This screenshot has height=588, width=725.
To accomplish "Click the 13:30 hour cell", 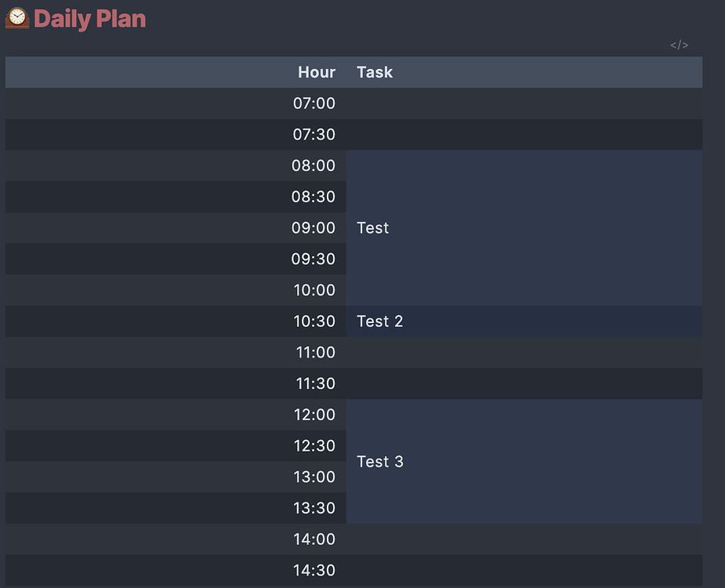I will (314, 507).
